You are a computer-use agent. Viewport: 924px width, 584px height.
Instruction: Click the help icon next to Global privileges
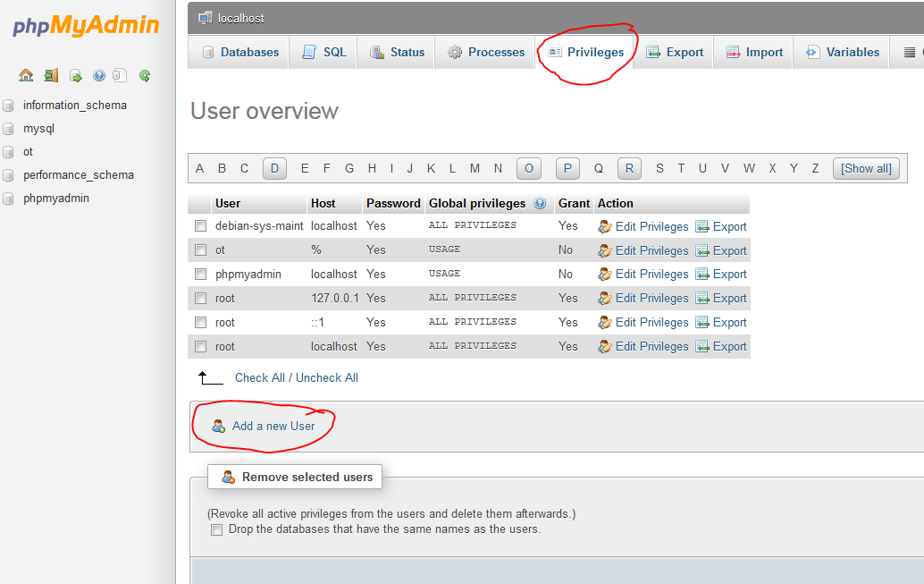coord(539,203)
